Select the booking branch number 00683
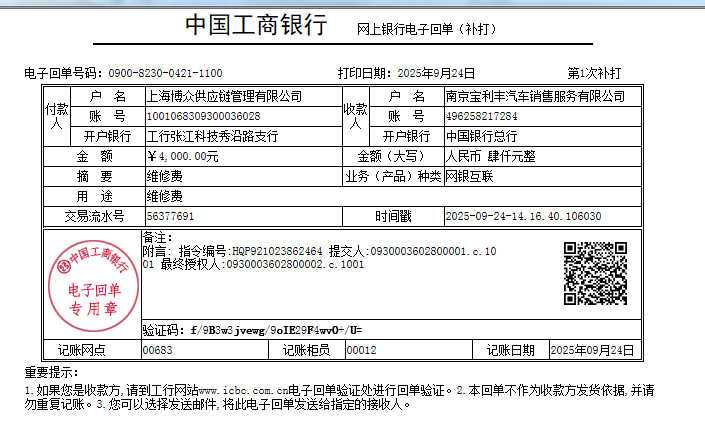Image resolution: width=705 pixels, height=447 pixels. pyautogui.click(x=158, y=350)
